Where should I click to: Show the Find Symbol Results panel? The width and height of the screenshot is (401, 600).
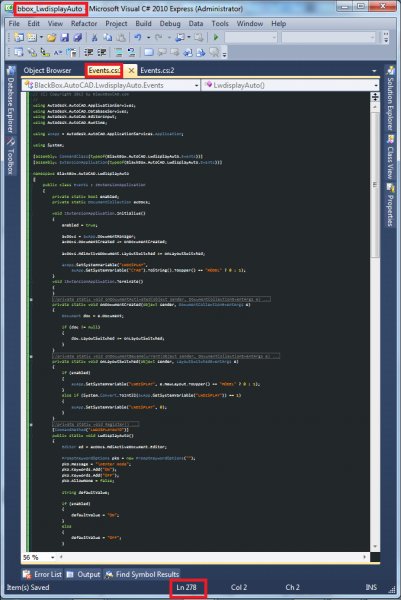[142, 574]
